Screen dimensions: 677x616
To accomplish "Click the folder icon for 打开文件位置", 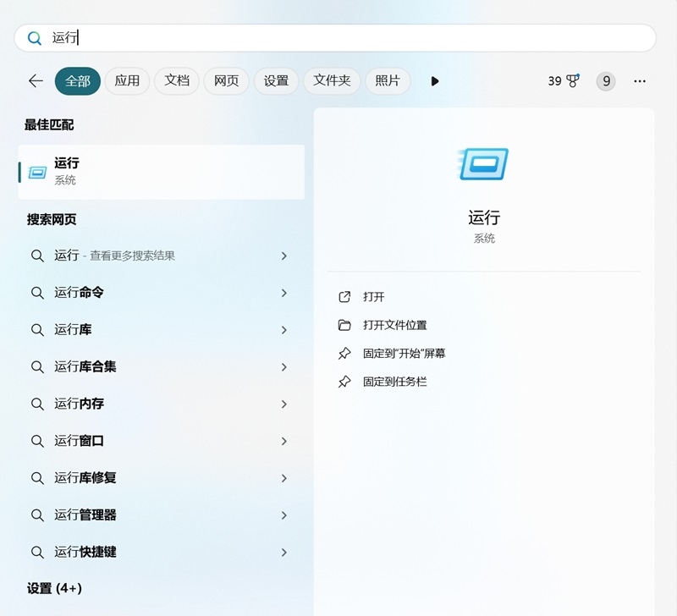I will 344,325.
